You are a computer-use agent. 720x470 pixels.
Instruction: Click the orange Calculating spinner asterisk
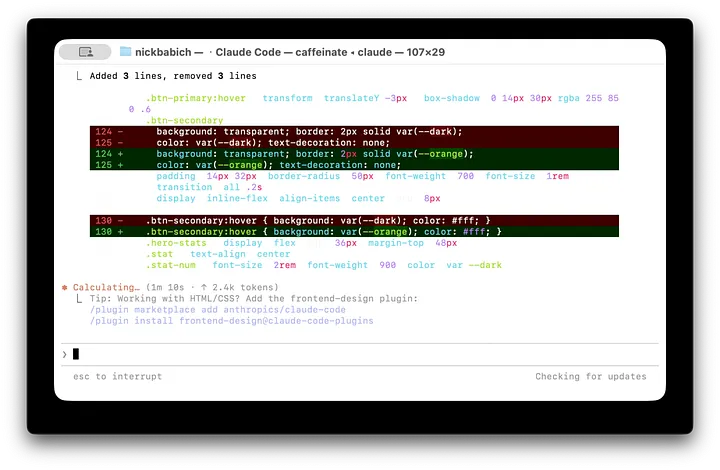click(x=65, y=288)
